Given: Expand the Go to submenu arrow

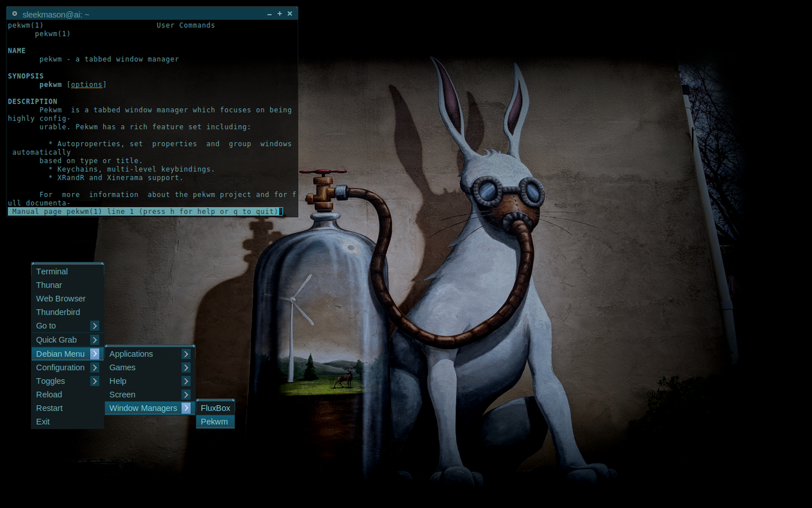Looking at the screenshot, I should pos(95,326).
